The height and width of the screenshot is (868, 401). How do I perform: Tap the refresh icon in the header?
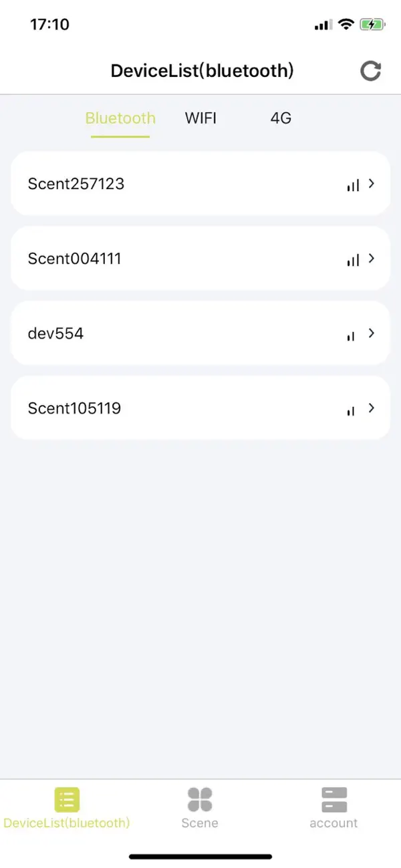[x=370, y=71]
